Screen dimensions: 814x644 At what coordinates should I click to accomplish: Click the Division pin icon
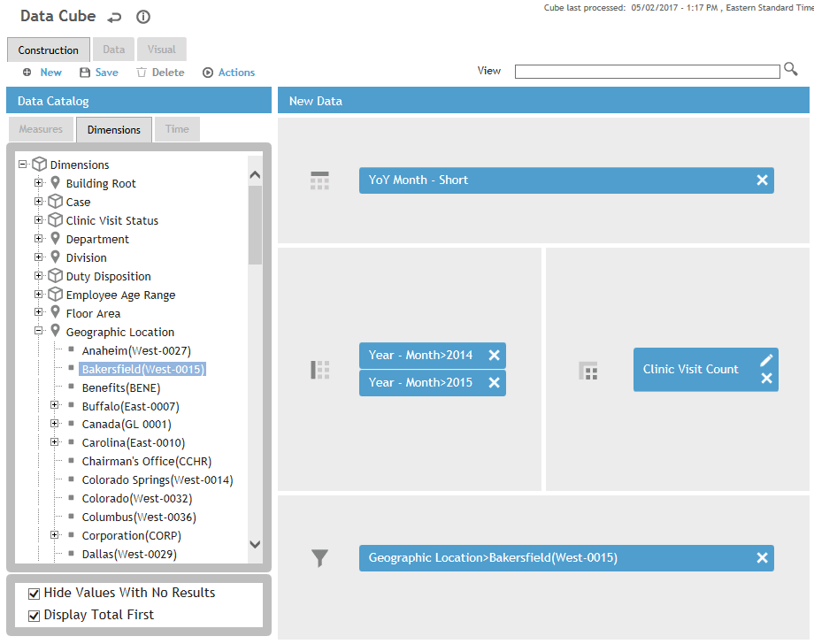point(56,257)
